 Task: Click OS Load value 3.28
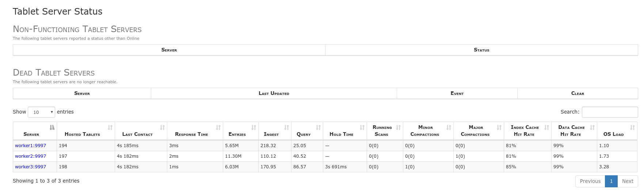604,167
